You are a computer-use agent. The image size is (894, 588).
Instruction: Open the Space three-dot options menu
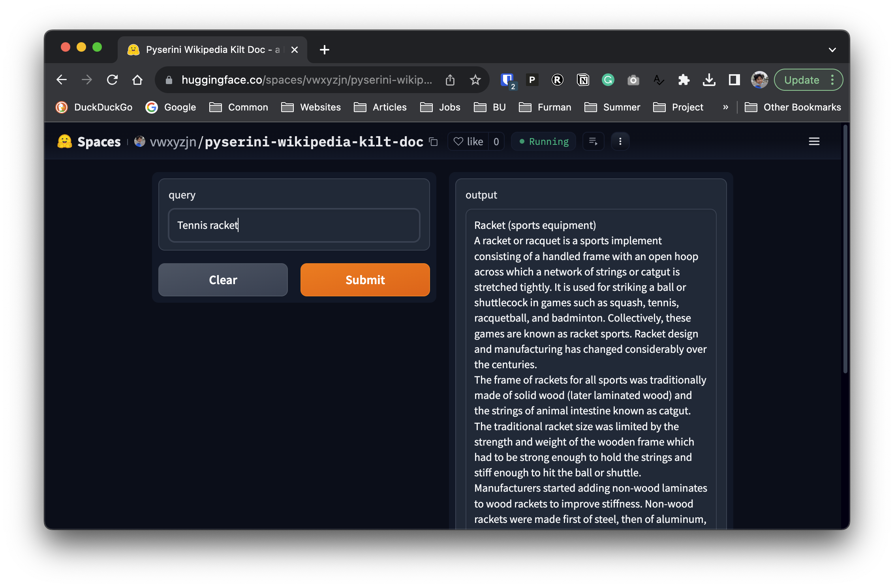click(620, 141)
